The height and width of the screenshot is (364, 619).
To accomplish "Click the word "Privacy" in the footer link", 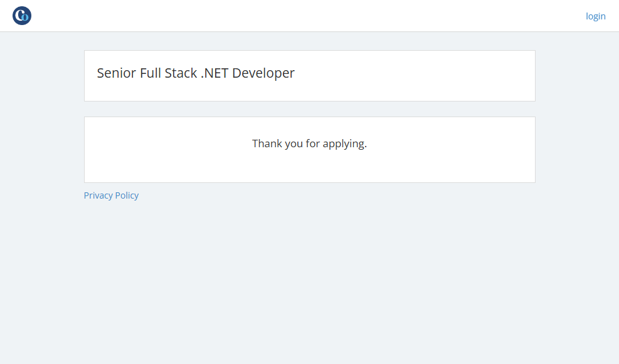I will (98, 195).
